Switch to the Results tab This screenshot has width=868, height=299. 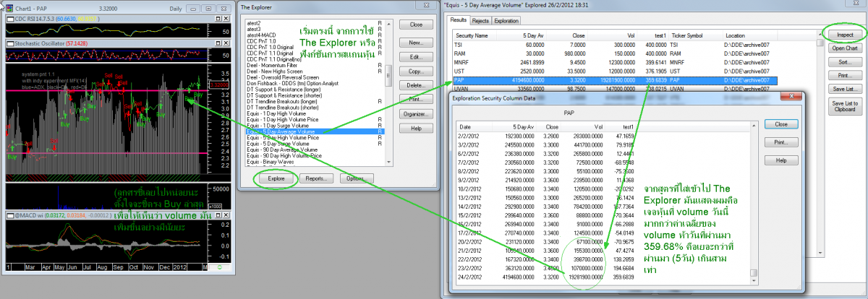click(459, 20)
